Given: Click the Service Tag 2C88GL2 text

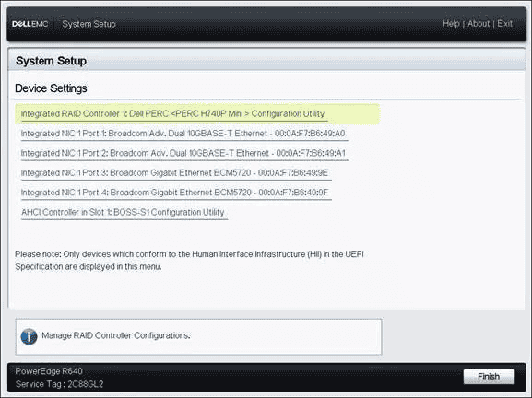Looking at the screenshot, I should tap(59, 384).
